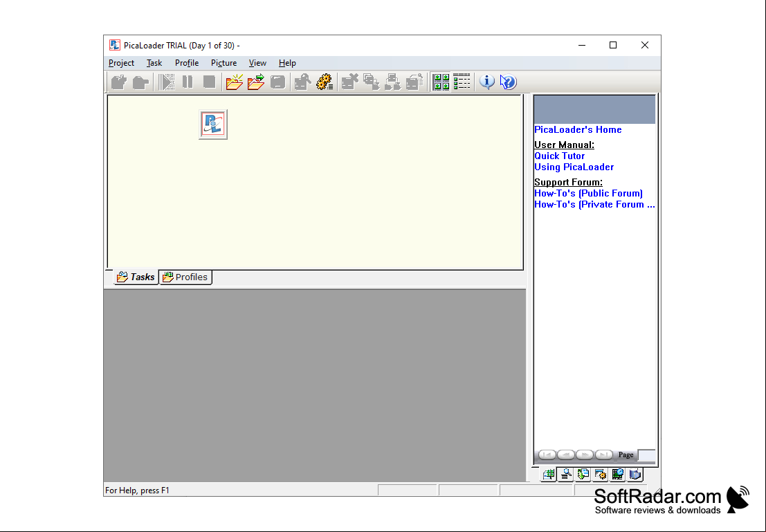Image resolution: width=766 pixels, height=532 pixels.
Task: Click the 'For Help, press F1' status text
Action: click(137, 490)
